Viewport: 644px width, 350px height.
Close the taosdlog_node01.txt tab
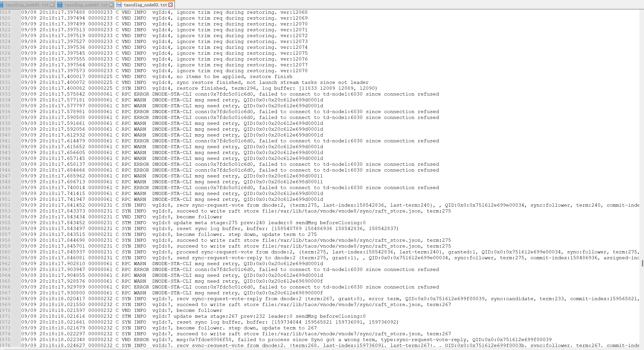pyautogui.click(x=52, y=4)
